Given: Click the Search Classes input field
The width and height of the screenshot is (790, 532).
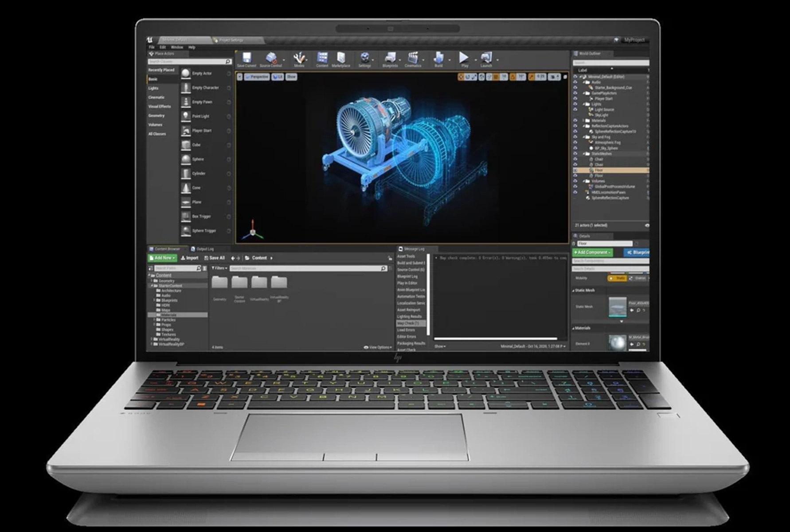Looking at the screenshot, I should pyautogui.click(x=189, y=62).
